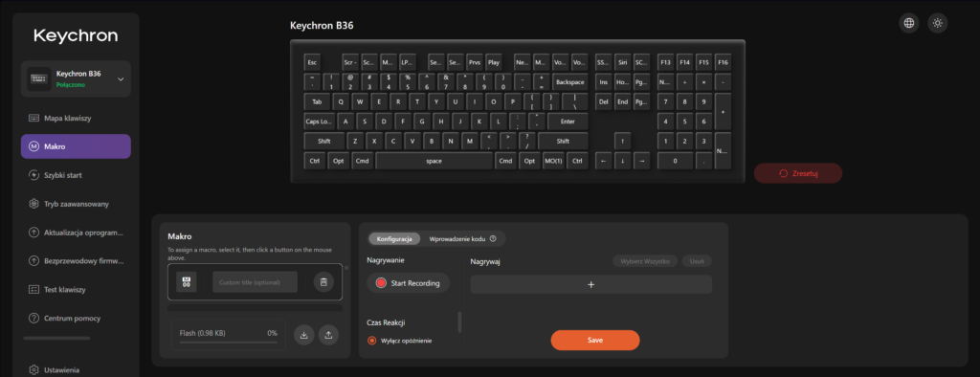
Task: Click the up arrow key on the keyboard
Action: click(x=622, y=142)
